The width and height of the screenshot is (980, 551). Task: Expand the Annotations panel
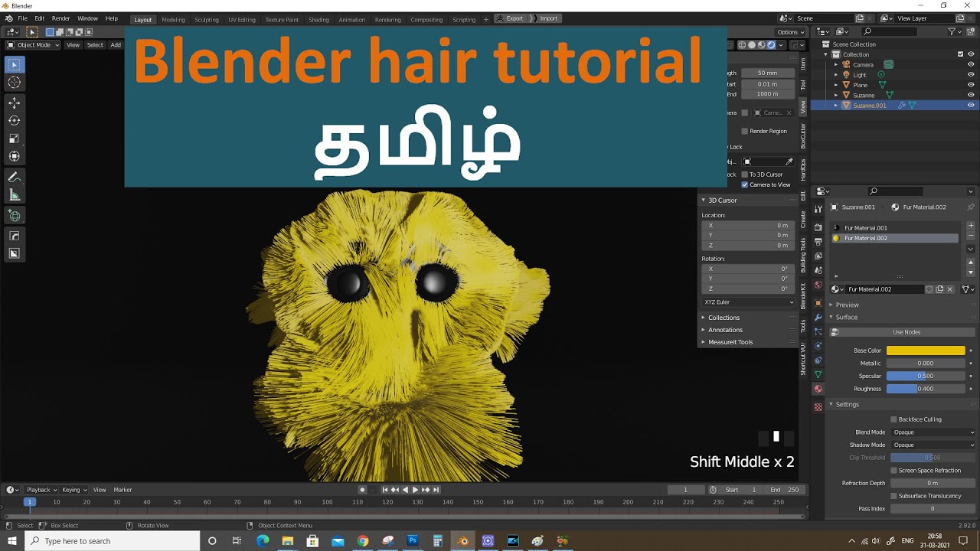click(724, 330)
